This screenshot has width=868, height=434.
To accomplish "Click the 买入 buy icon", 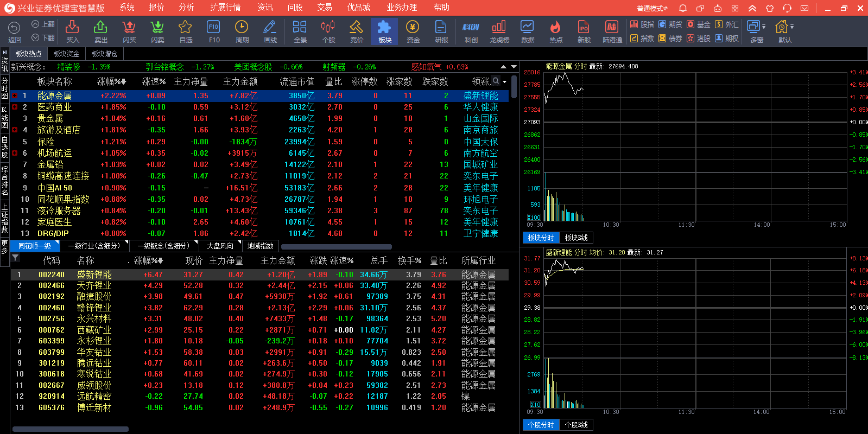I will 72,31.
